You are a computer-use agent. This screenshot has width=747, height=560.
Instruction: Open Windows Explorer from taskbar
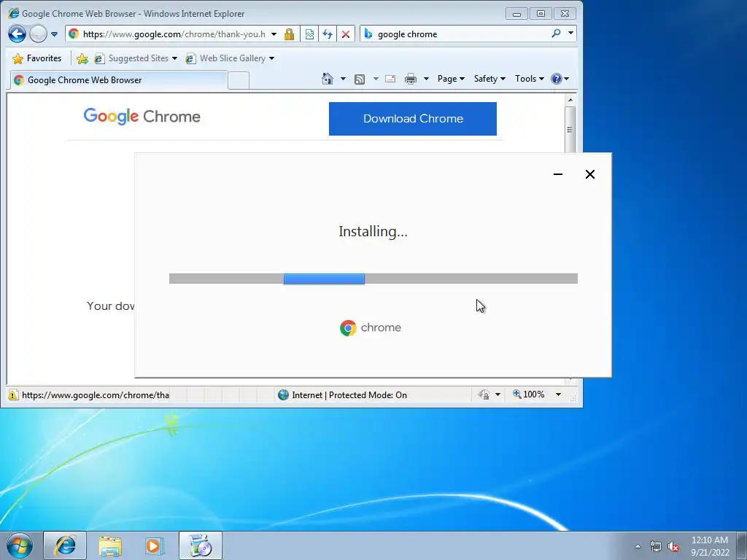[110, 545]
